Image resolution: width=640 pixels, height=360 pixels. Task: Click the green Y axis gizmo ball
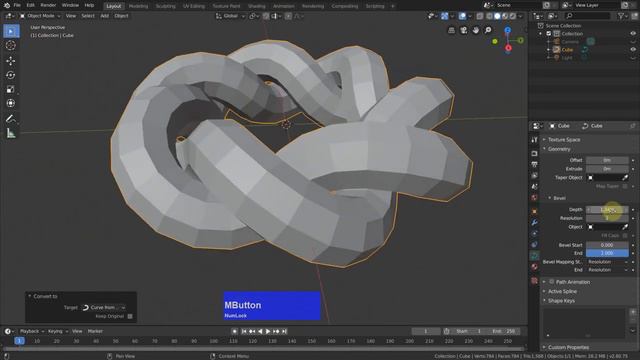(520, 40)
